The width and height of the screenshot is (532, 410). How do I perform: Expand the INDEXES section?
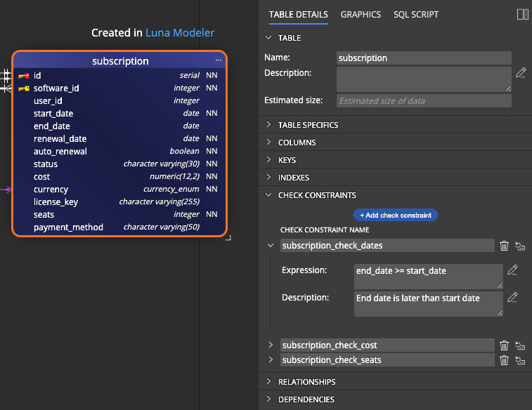(268, 177)
